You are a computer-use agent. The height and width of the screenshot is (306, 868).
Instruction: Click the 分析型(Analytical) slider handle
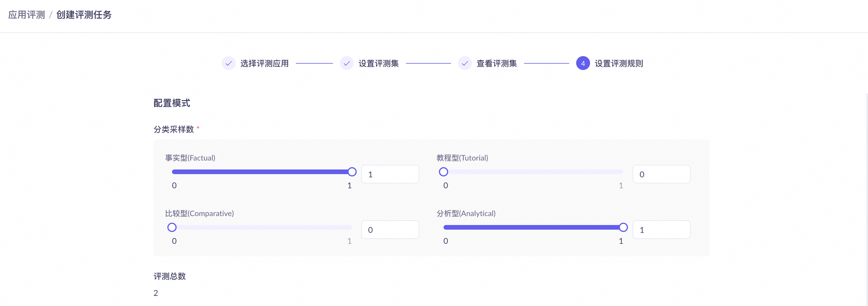(x=623, y=228)
